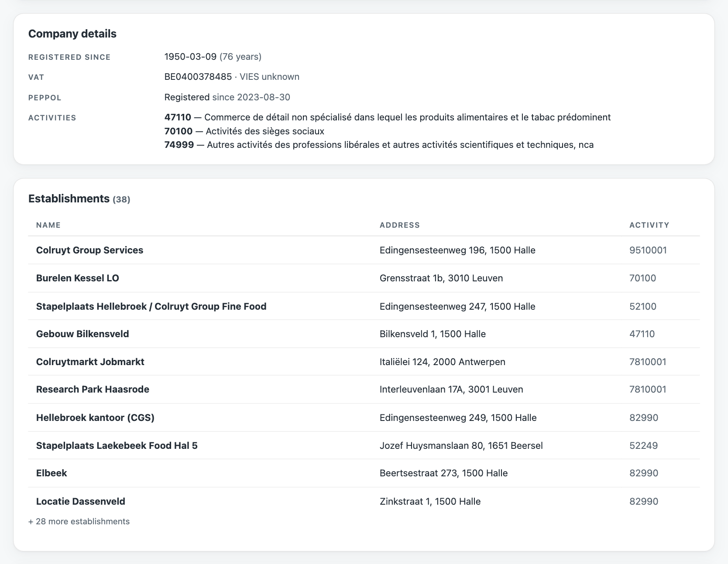This screenshot has height=564, width=728.
Task: Open the Colruyt Group Services establishment
Action: pyautogui.click(x=364, y=250)
